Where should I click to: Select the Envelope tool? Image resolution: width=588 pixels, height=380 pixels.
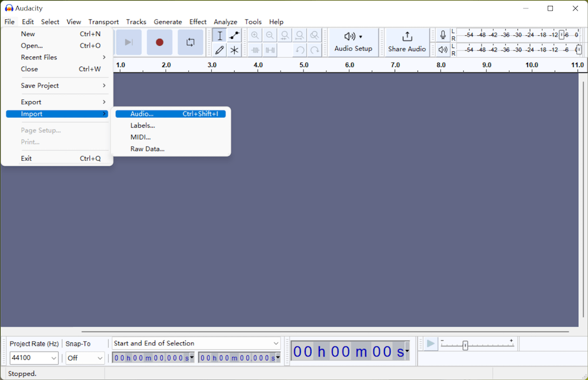(x=235, y=36)
